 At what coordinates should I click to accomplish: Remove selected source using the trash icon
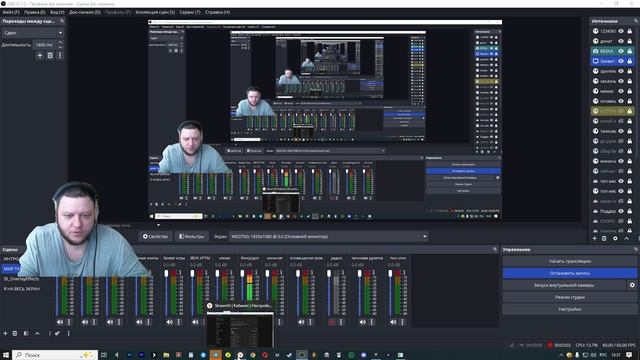point(604,238)
